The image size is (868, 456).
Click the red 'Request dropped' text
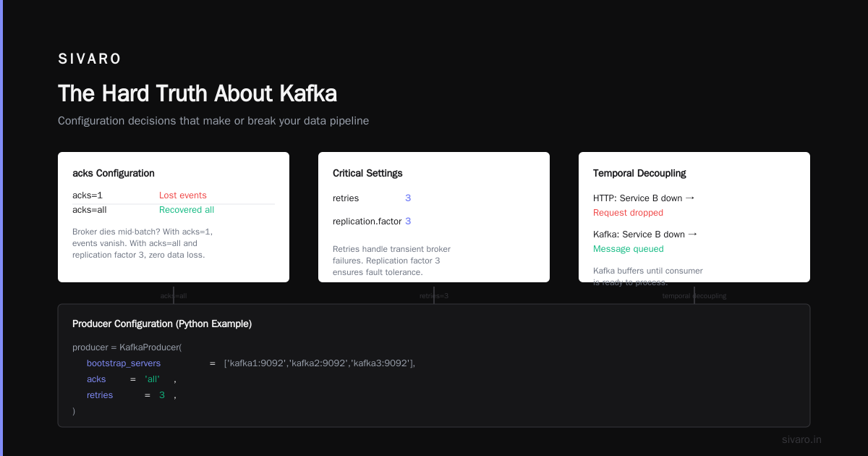tap(628, 213)
